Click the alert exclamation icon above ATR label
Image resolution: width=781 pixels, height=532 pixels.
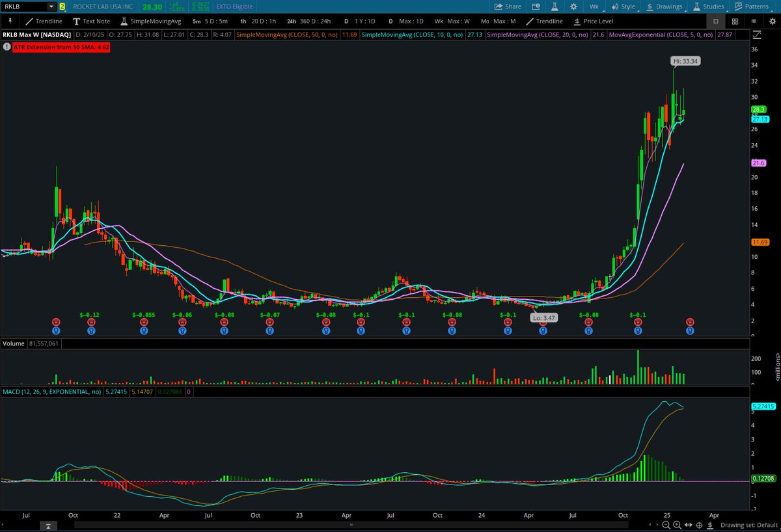point(6,47)
